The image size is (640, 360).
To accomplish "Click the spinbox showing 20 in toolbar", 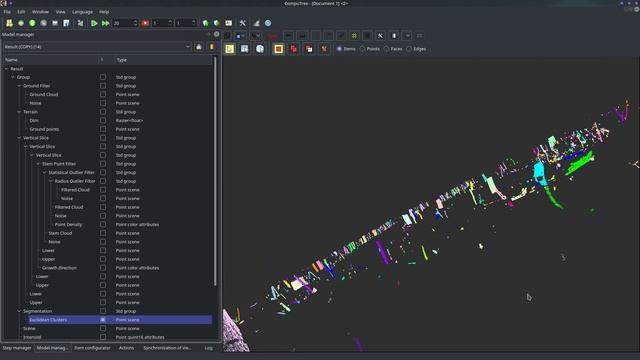I will click(x=124, y=23).
